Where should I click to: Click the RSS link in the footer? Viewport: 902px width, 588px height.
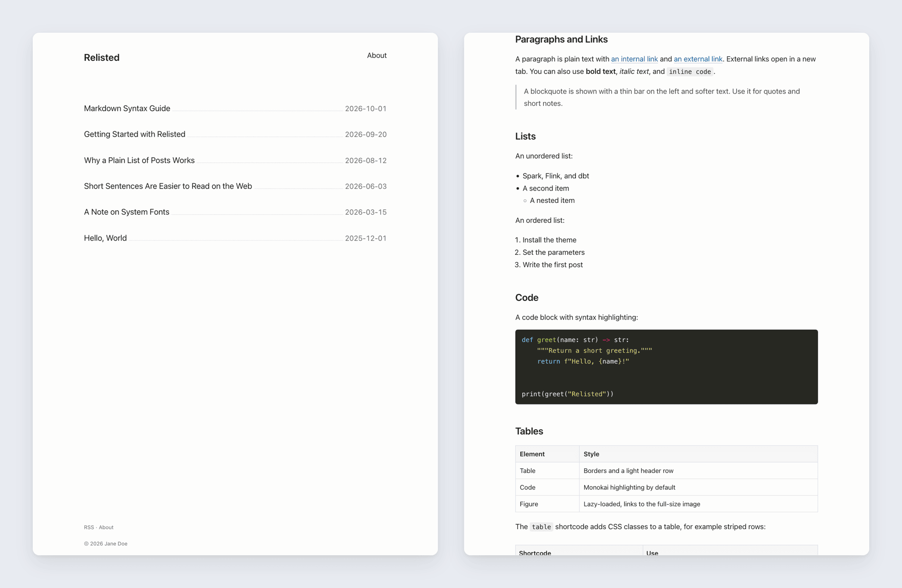(89, 527)
